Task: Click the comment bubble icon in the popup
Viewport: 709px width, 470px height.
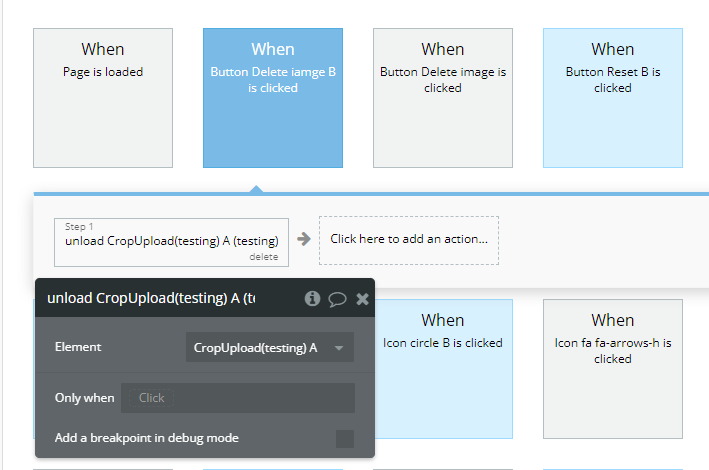Action: [x=337, y=298]
